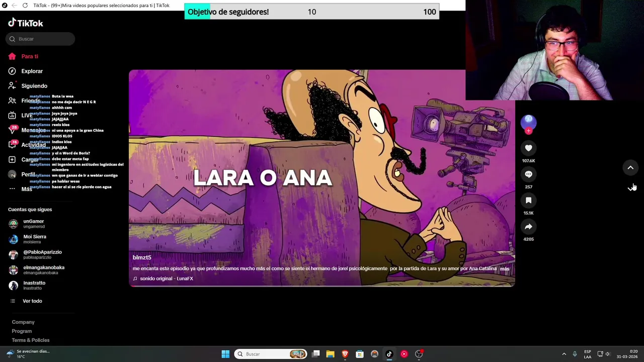Image resolution: width=644 pixels, height=362 pixels.
Task: Expand video caption with más
Action: point(505,268)
